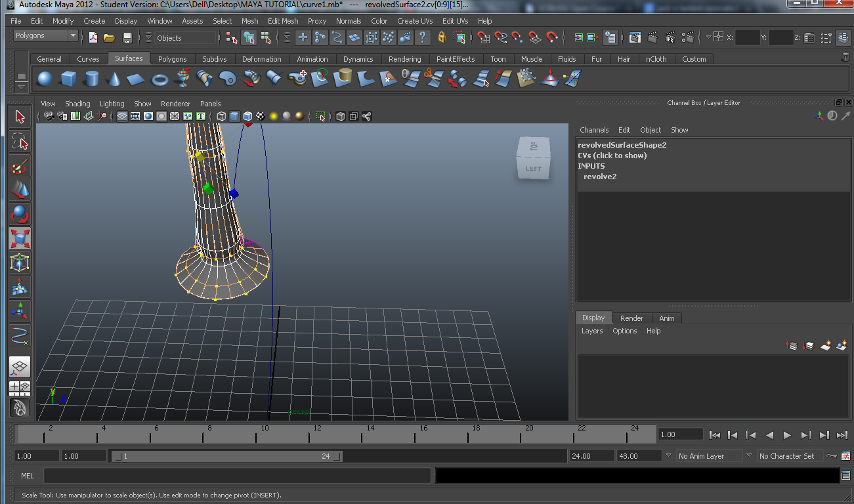The image size is (854, 504).
Task: Go to the start of playback range
Action: [x=715, y=434]
